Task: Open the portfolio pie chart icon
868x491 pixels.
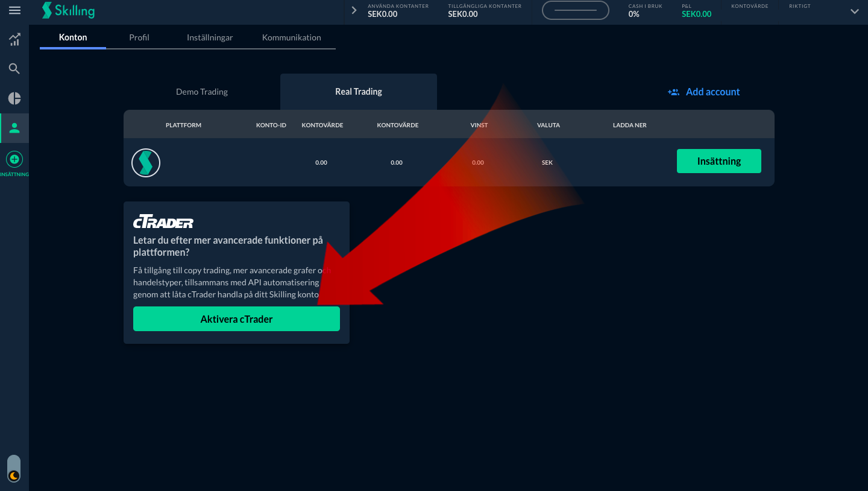Action: (14, 98)
